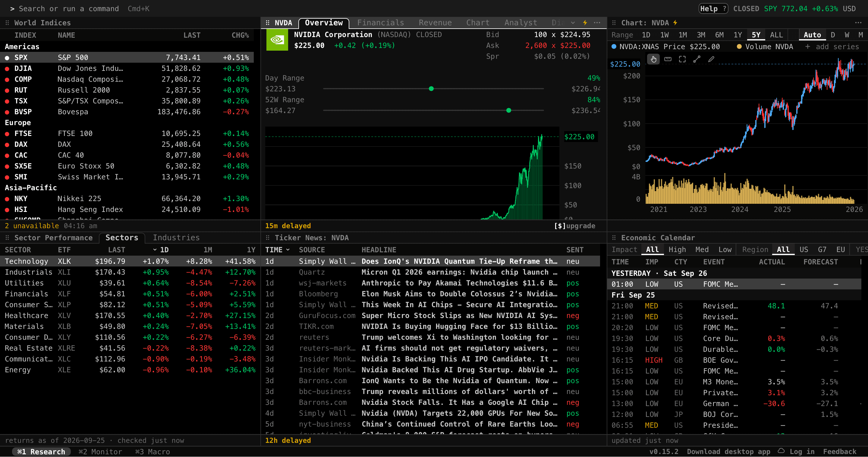Screen dimensions: 868x457
Task: Open the NVDA overview panel options menu
Action: point(597,23)
